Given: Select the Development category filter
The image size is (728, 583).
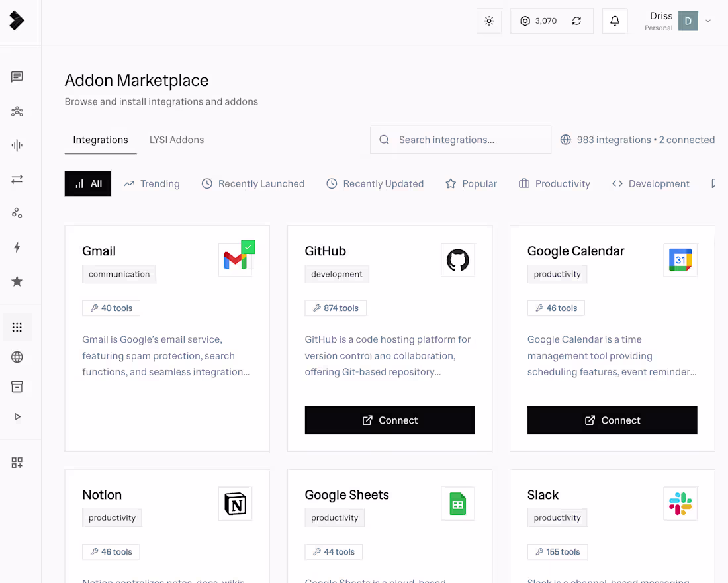Looking at the screenshot, I should click(651, 183).
